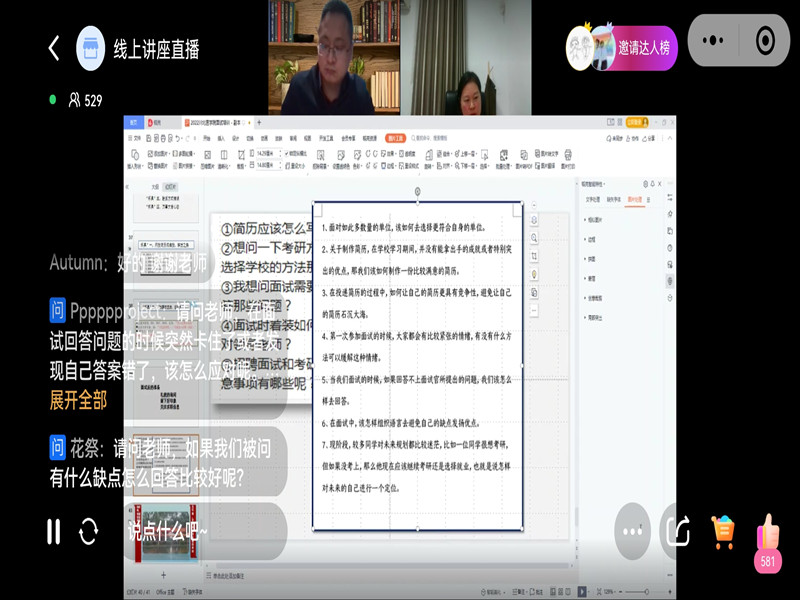
Task: Pause the live stream playback
Action: coord(54,531)
